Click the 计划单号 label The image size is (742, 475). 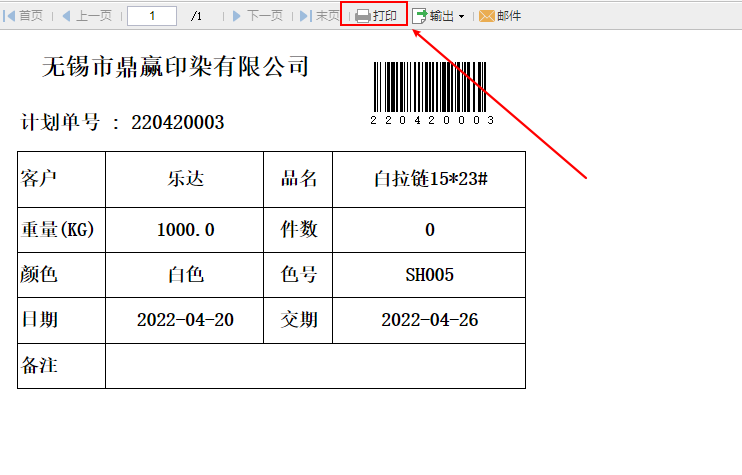point(60,123)
